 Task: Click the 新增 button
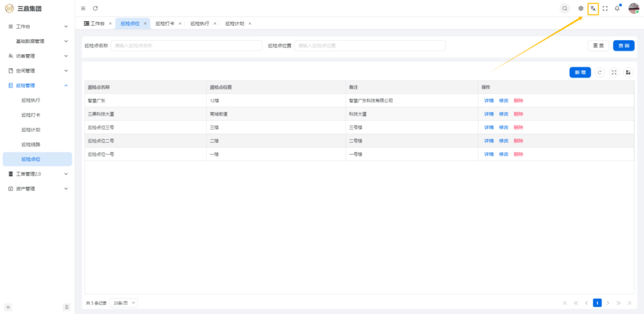point(580,73)
